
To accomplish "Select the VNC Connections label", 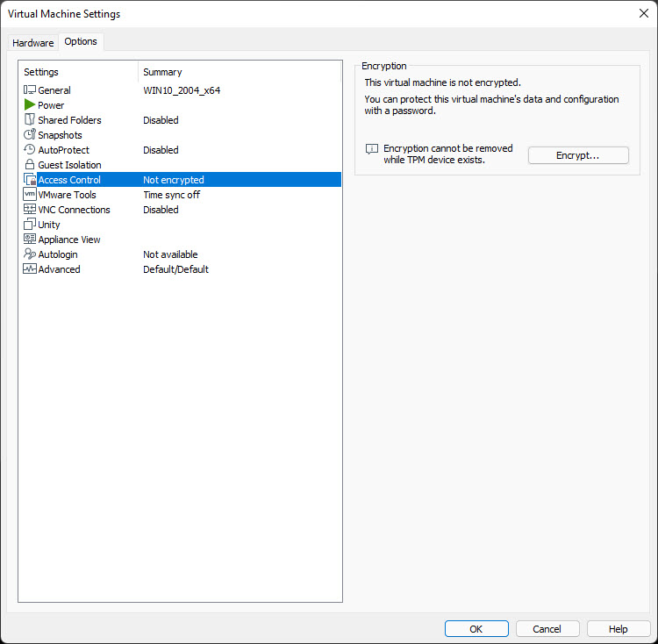I will (74, 210).
